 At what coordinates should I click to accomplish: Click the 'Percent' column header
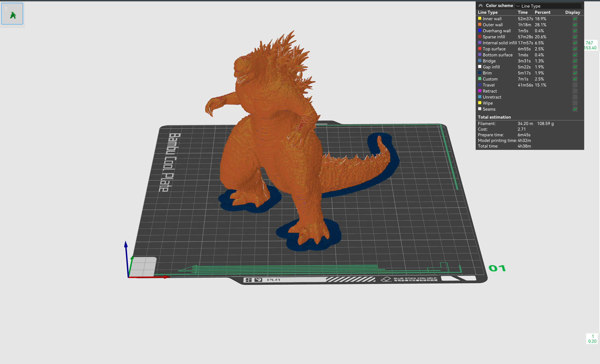click(542, 12)
